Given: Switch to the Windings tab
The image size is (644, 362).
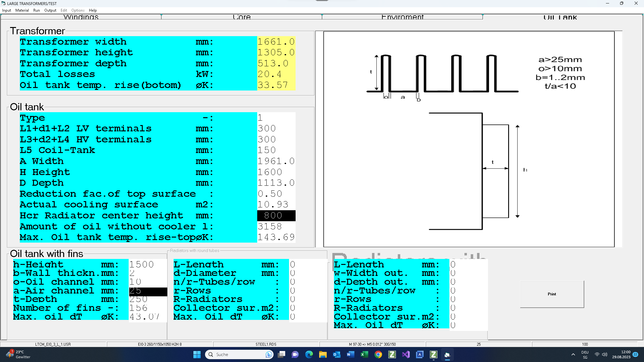Looking at the screenshot, I should coord(81,17).
